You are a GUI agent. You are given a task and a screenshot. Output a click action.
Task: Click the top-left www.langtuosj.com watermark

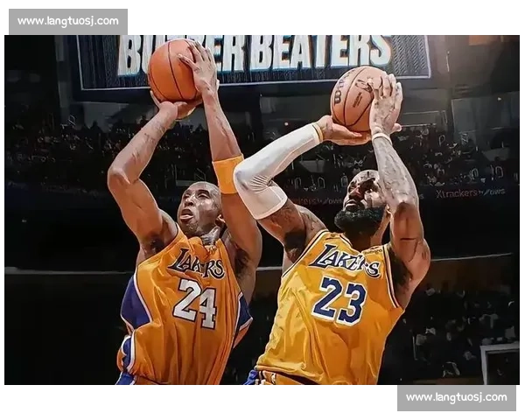[x=68, y=21]
